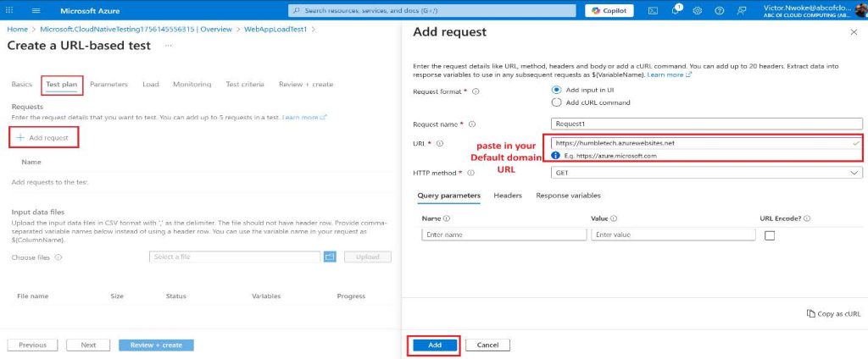The image size is (868, 359).
Task: Open the Response variables tab
Action: [x=568, y=196]
